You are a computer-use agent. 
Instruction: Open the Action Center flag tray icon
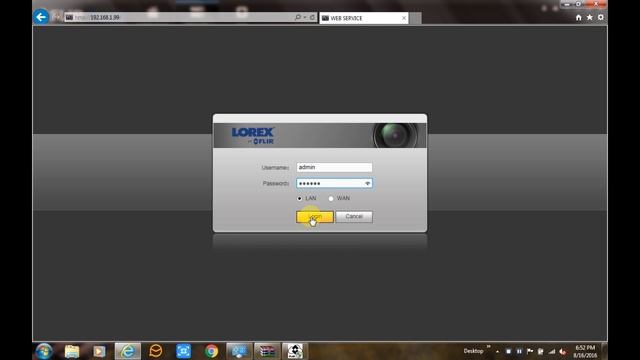[530, 351]
